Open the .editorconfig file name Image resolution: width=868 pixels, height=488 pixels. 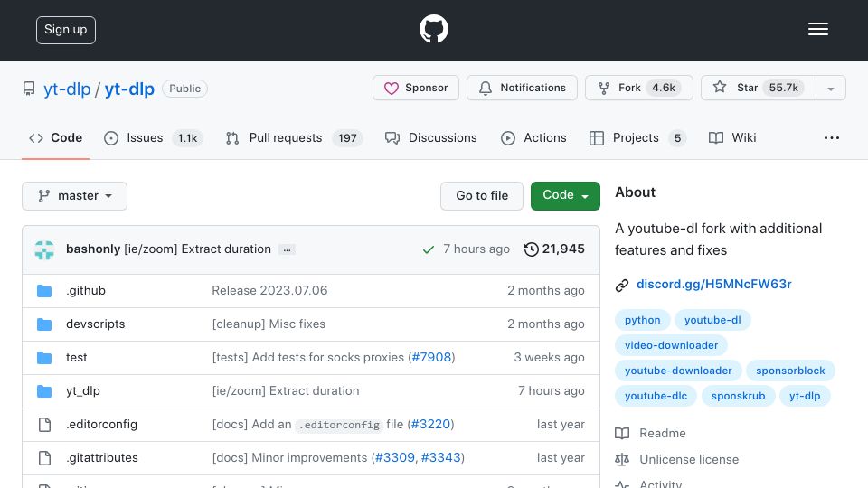[x=101, y=425]
